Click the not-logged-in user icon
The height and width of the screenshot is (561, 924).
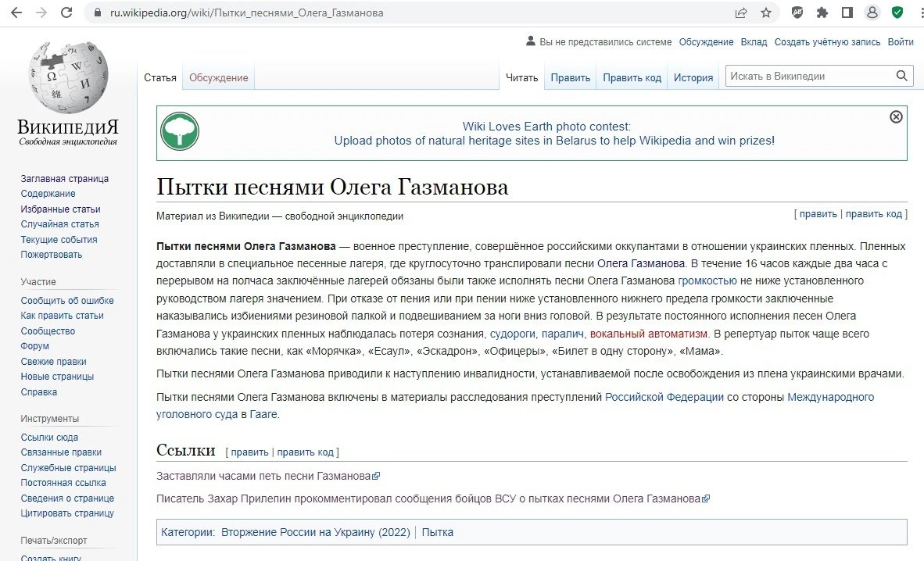530,41
